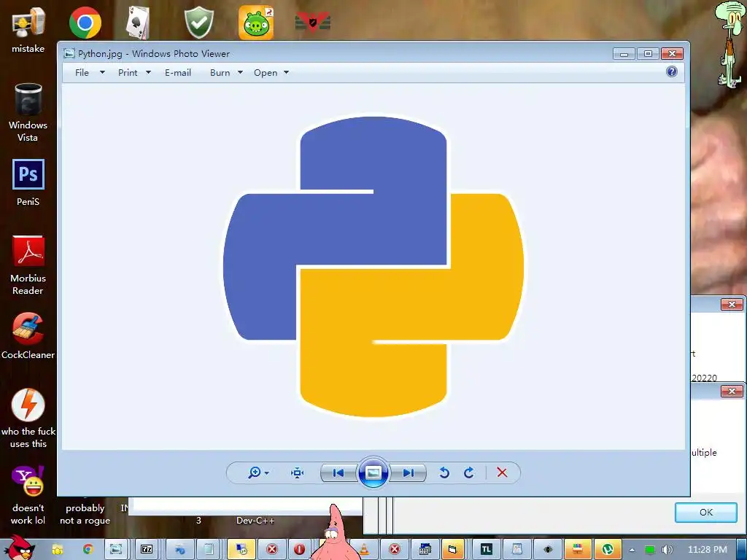Image resolution: width=747 pixels, height=560 pixels.
Task: Start the slide show
Action: coord(373,472)
